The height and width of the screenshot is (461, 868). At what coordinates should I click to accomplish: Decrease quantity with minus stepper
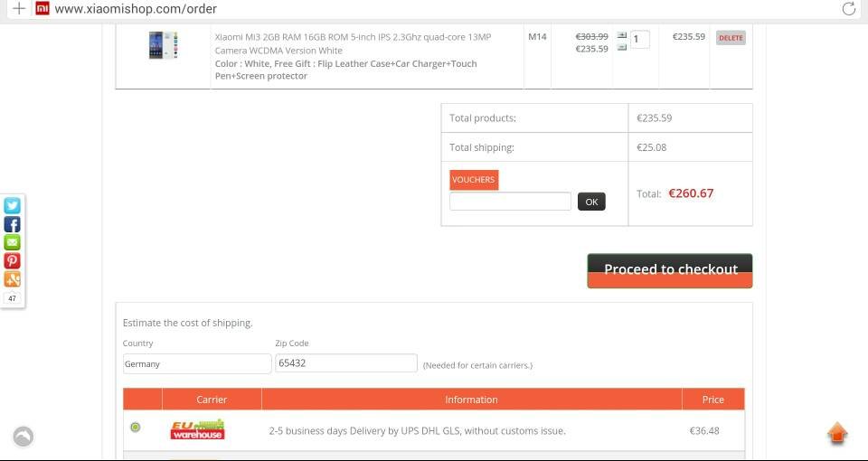tap(622, 48)
